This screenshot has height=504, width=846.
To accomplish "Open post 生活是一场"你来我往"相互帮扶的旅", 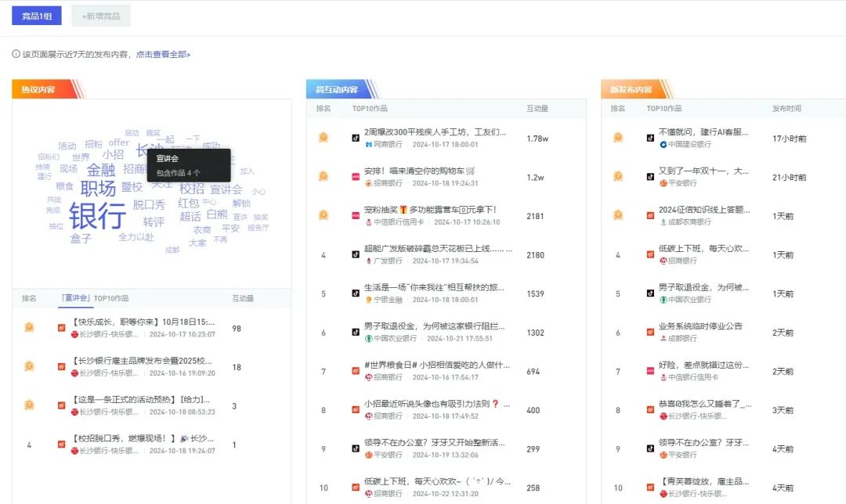I will coord(434,287).
